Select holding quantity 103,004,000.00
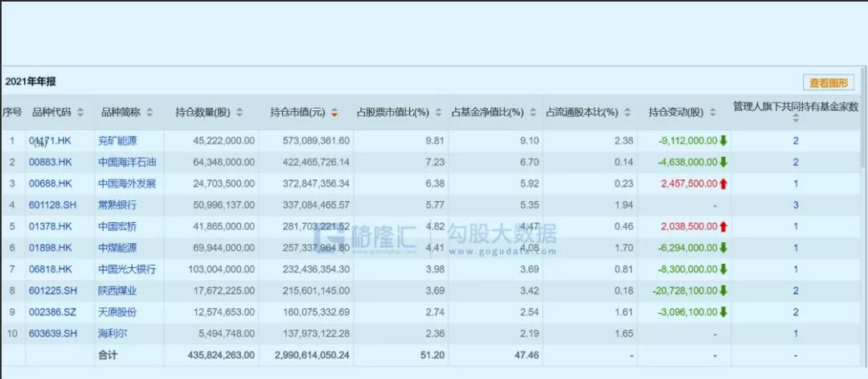 (x=222, y=270)
